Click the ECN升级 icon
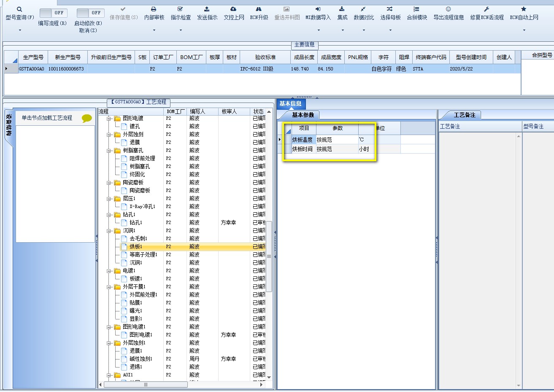554x392 pixels. coord(259,9)
